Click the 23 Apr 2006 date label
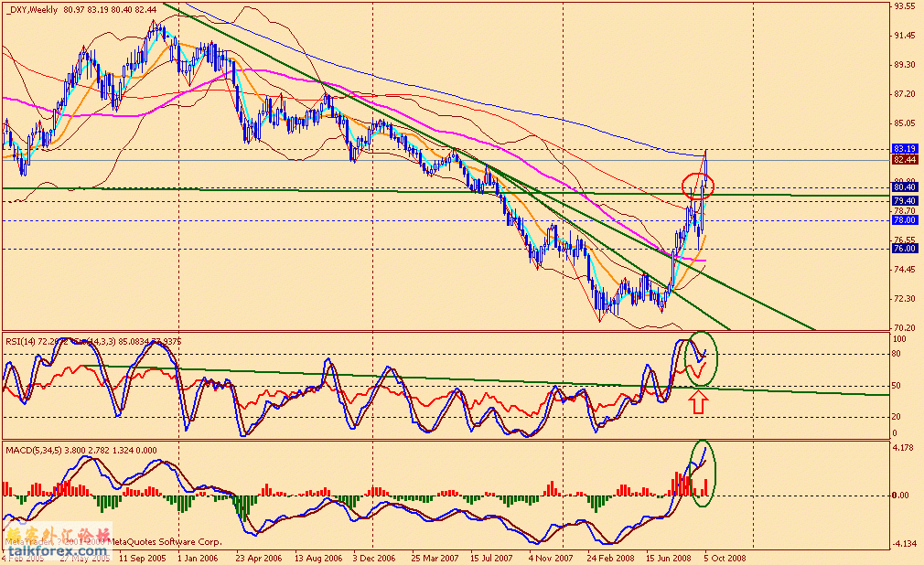This screenshot has width=924, height=565. (x=259, y=558)
